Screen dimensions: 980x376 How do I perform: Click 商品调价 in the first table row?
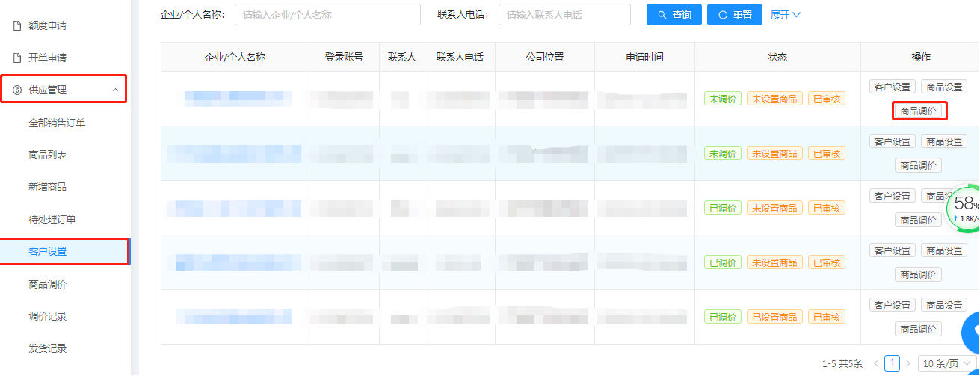point(919,111)
